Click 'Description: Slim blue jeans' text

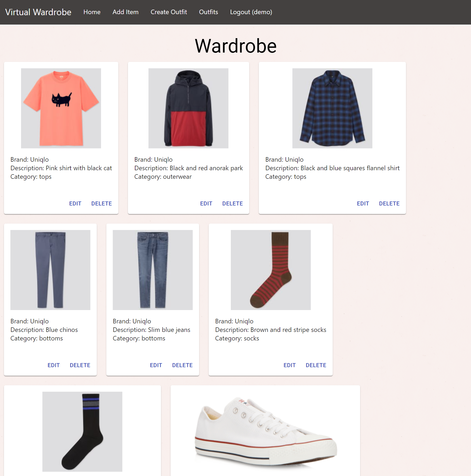[151, 330]
